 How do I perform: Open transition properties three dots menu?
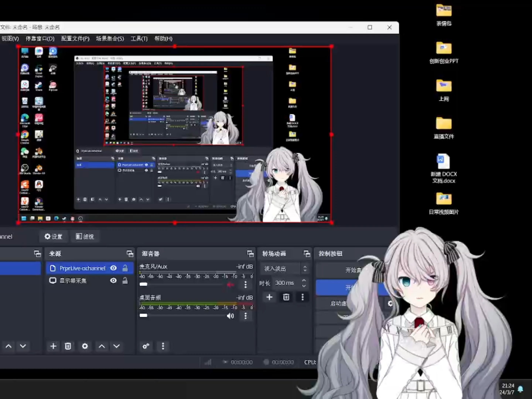(302, 297)
